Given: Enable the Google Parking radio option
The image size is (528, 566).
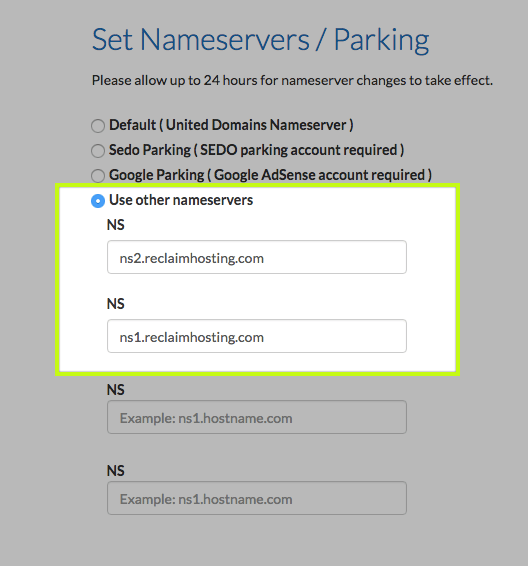Looking at the screenshot, I should click(98, 176).
